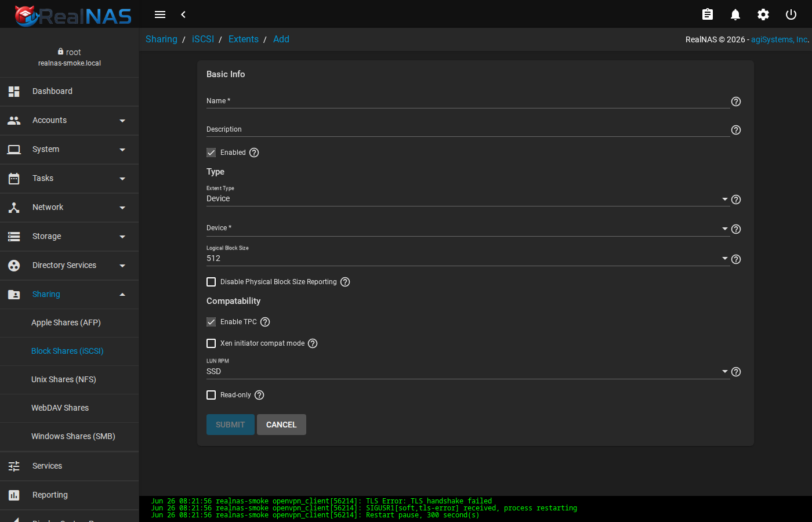The height and width of the screenshot is (522, 812).
Task: Show help for the Enabled checkbox
Action: 254,153
